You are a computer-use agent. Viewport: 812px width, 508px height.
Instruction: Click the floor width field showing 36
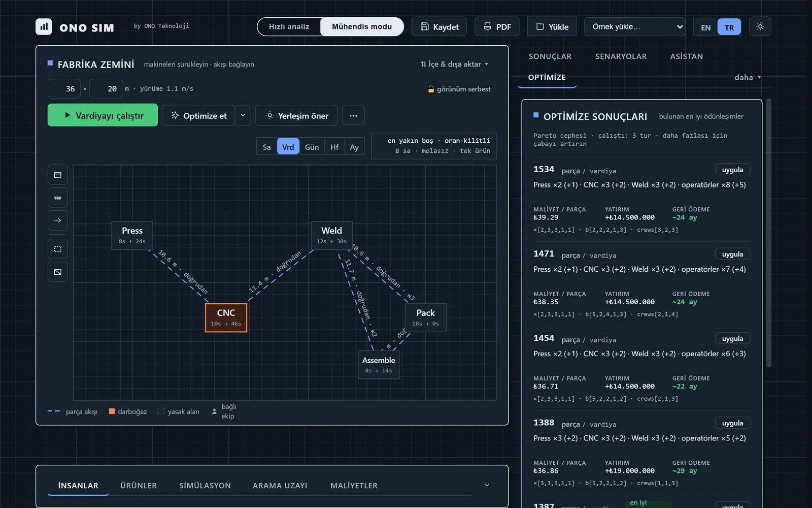[64, 88]
